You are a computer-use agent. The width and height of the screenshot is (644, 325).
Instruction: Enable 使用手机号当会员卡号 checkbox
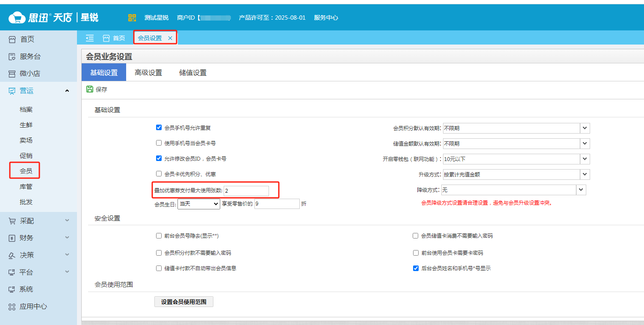tap(159, 143)
